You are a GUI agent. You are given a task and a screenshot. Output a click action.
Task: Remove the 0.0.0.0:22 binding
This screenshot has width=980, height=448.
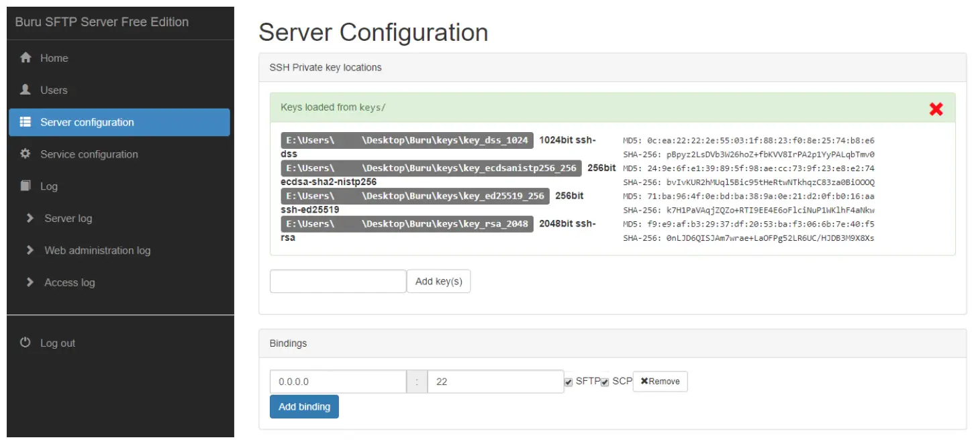(660, 382)
